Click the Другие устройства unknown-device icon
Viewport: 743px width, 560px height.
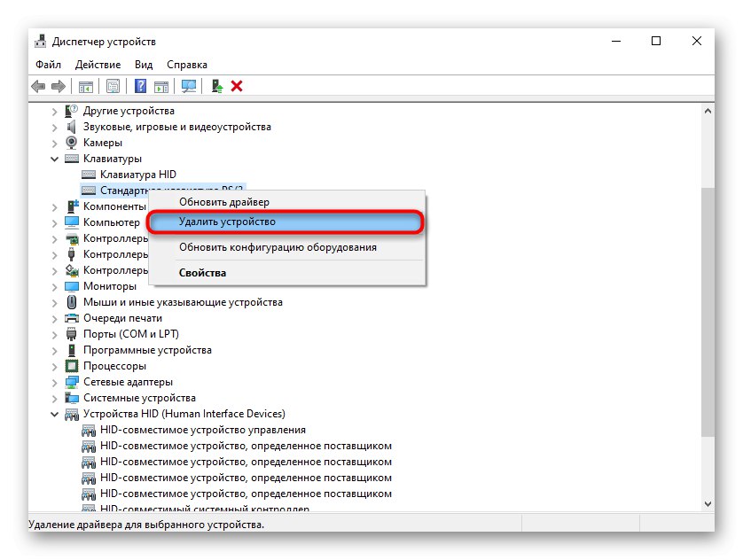72,110
